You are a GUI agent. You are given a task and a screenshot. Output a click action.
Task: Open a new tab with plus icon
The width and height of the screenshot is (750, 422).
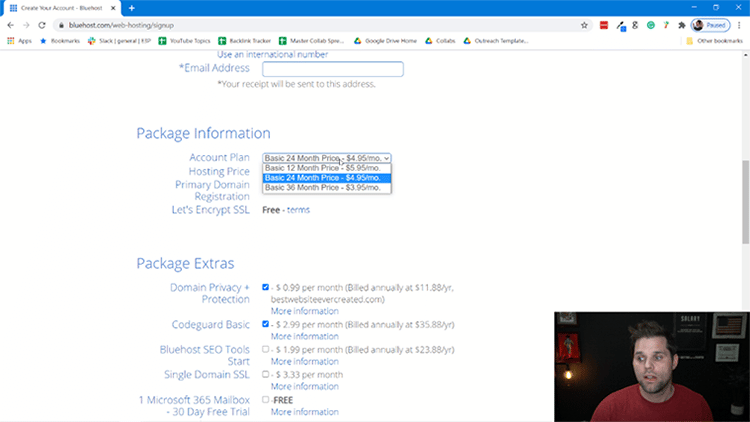pyautogui.click(x=131, y=8)
